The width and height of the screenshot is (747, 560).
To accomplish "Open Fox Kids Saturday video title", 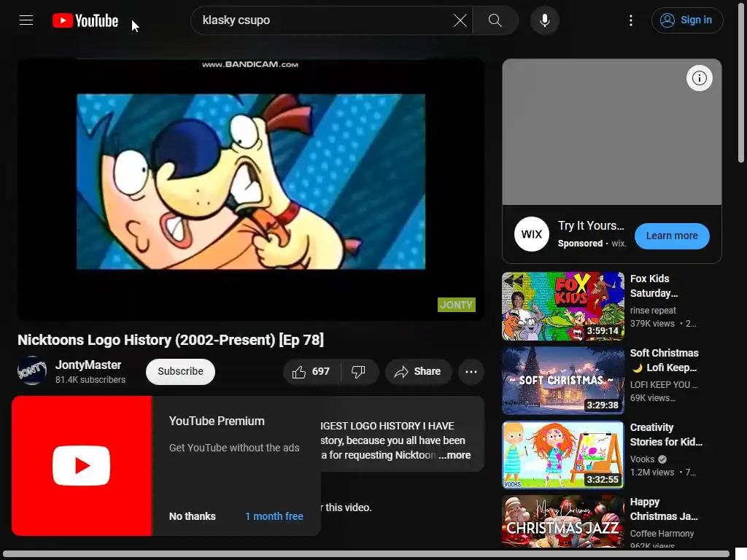I will point(654,286).
